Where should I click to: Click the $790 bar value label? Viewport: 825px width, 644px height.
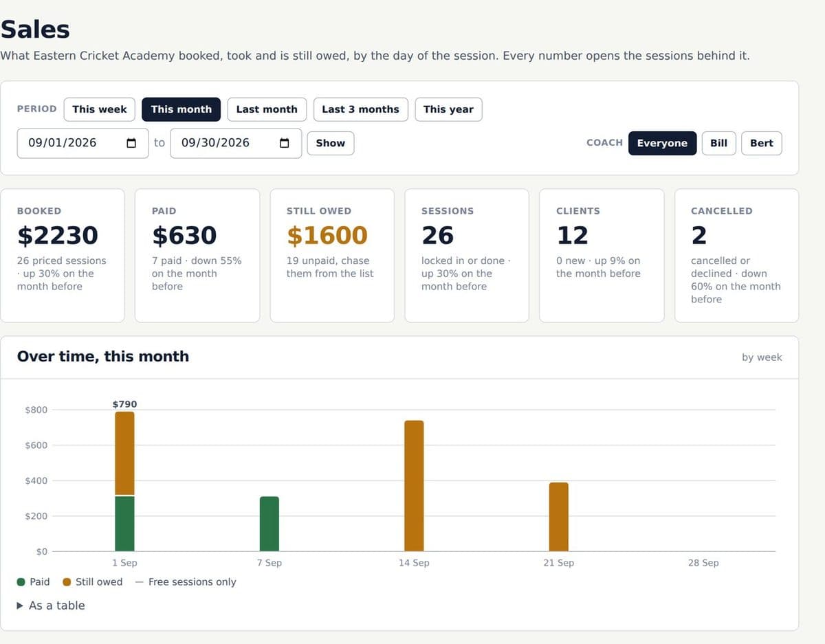[124, 404]
